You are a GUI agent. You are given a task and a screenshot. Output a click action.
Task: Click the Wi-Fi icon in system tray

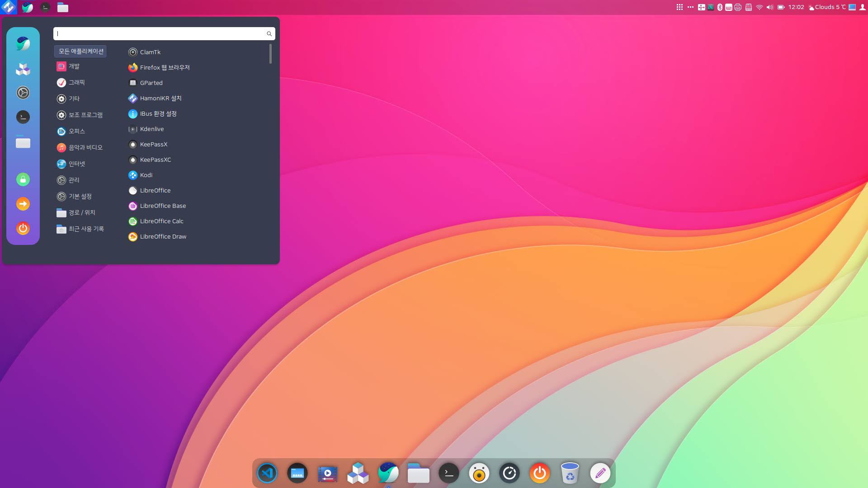[759, 7]
